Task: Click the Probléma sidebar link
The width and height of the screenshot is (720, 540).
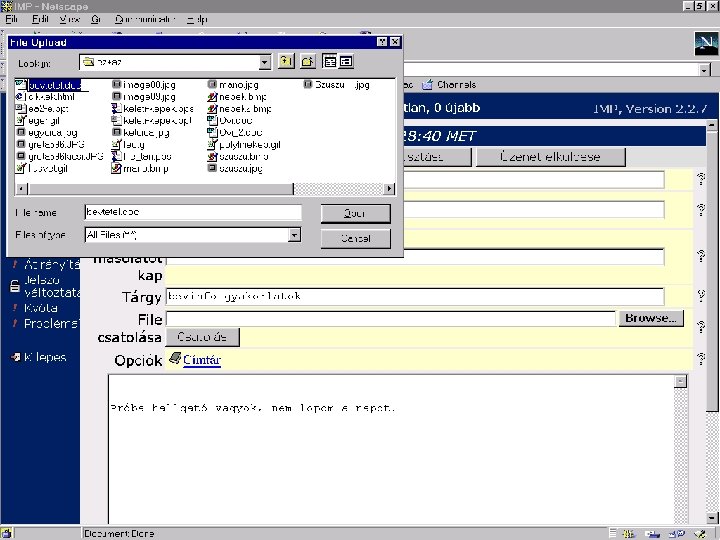Action: [51, 324]
